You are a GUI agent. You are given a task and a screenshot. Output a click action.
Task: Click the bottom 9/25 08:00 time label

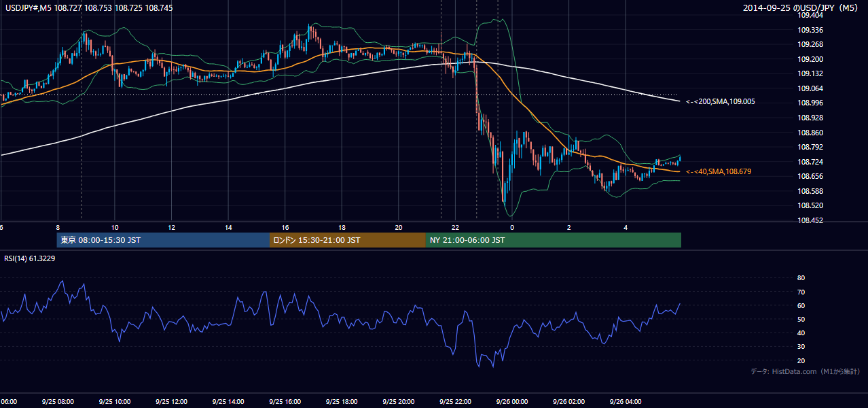pos(58,402)
